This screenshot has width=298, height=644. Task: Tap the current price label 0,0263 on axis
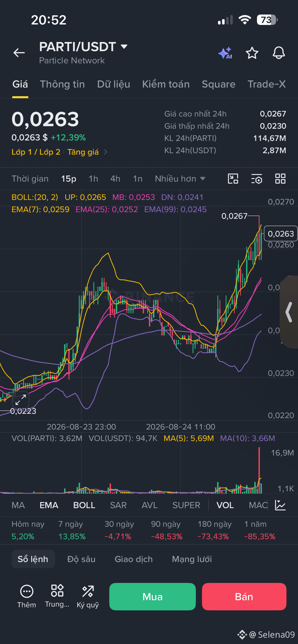click(281, 234)
